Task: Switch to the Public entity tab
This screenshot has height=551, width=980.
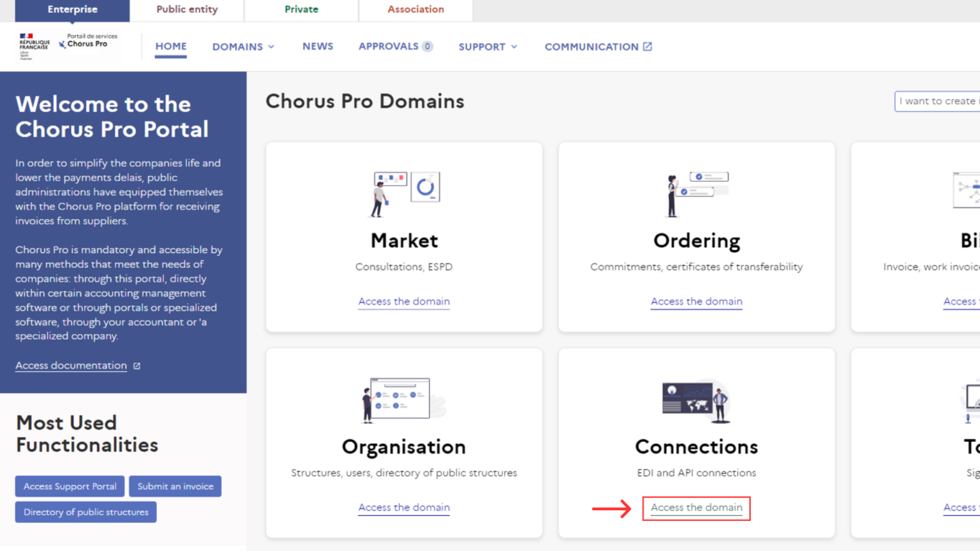Action: 187,10
